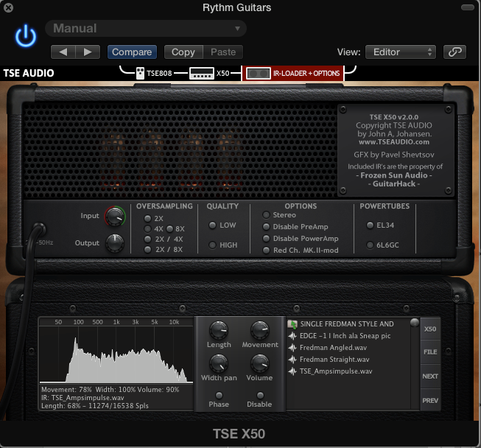Screen dimensions: 481x448
Task: Toggle Disable PreAmp option
Action: 266,227
